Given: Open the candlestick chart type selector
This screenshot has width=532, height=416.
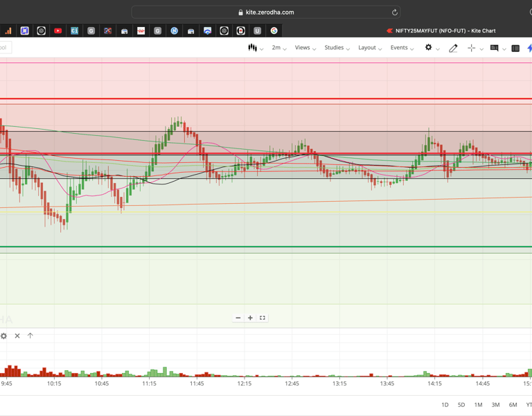Looking at the screenshot, I should (x=252, y=48).
